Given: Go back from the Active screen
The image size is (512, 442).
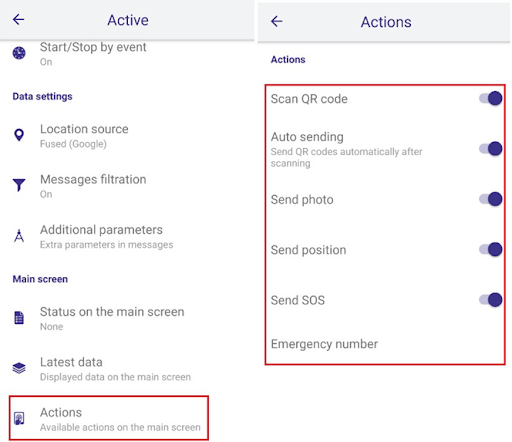Looking at the screenshot, I should pos(18,19).
